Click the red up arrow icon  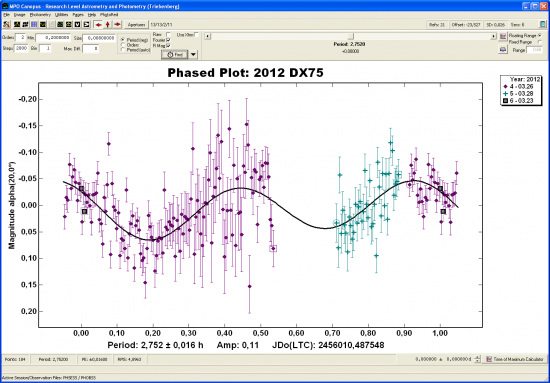click(107, 25)
